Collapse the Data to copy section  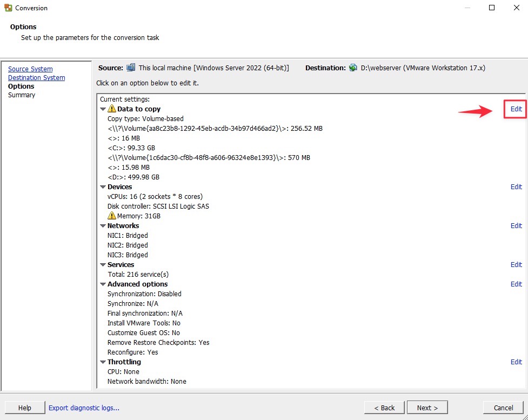tap(103, 109)
